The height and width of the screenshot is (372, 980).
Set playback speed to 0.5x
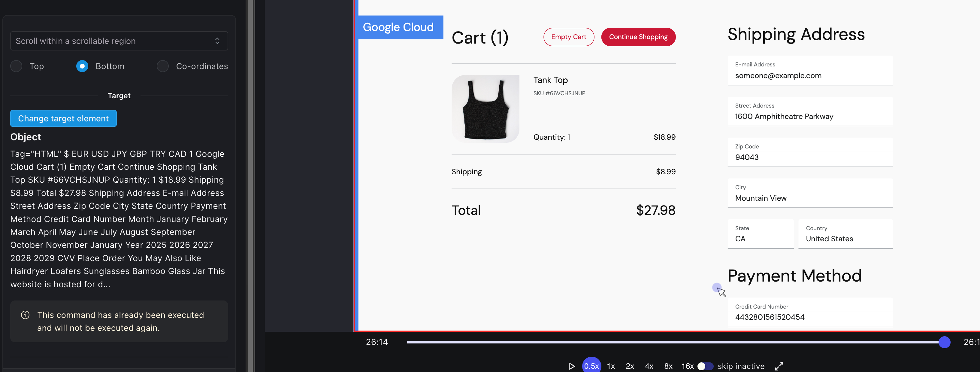[x=591, y=366]
